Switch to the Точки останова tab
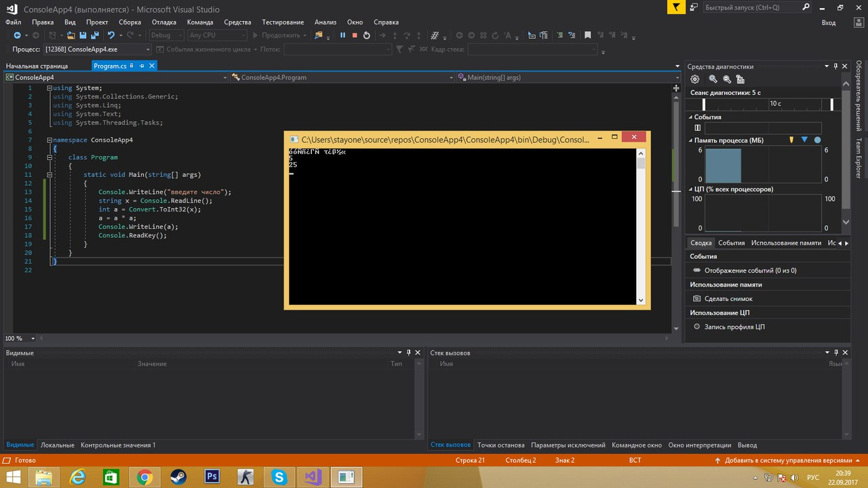 click(x=500, y=445)
